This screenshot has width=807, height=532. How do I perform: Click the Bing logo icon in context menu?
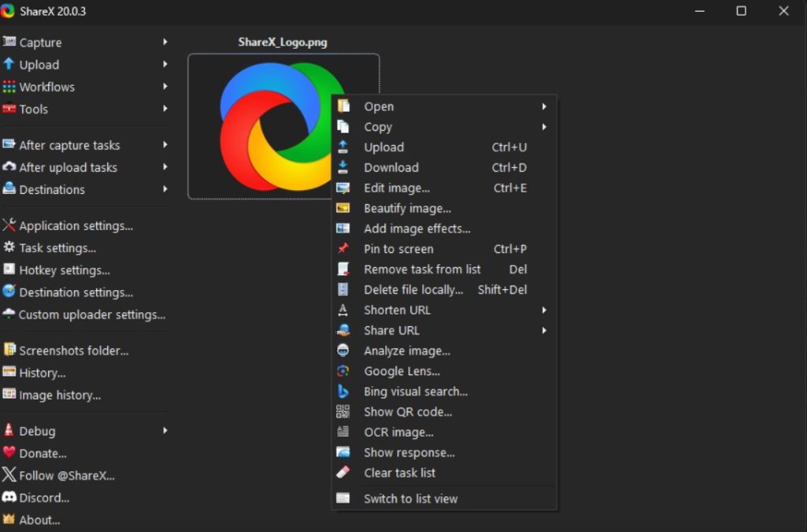pyautogui.click(x=343, y=392)
